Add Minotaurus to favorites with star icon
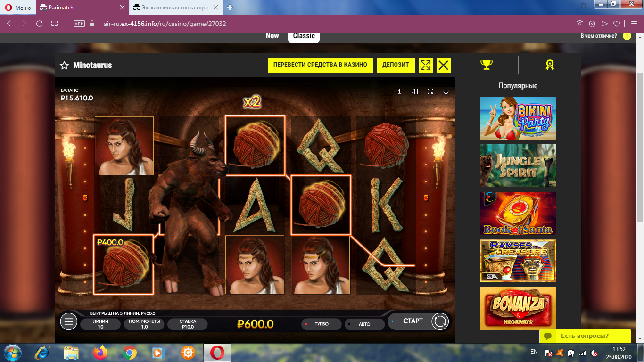Viewport: 644px width, 362px height. pos(65,66)
